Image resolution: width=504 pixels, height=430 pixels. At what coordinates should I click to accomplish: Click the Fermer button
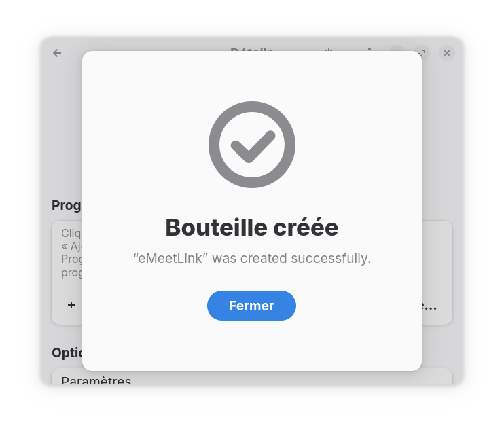point(251,306)
